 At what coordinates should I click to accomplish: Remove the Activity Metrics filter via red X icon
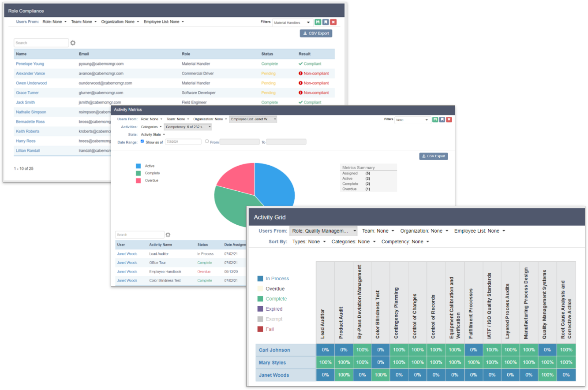point(449,119)
